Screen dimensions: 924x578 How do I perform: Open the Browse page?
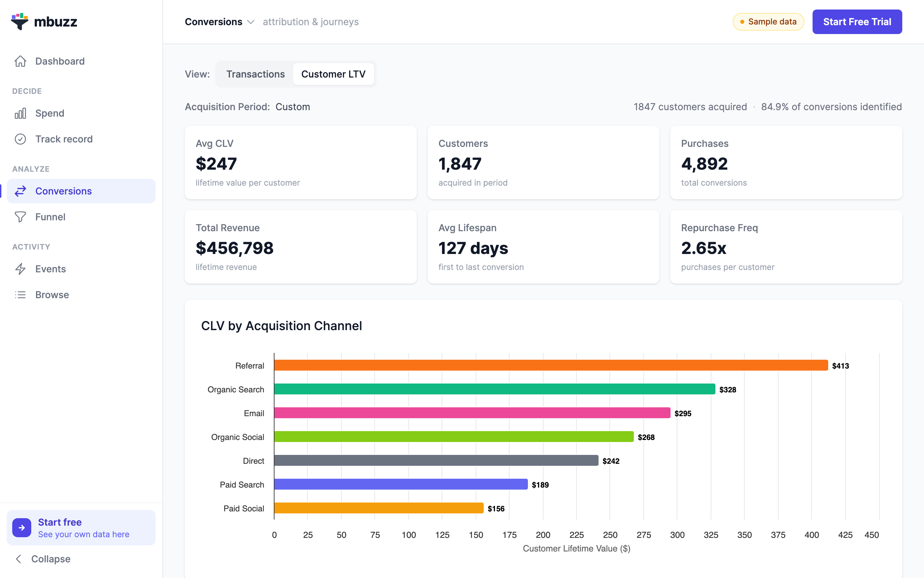[x=81, y=295]
